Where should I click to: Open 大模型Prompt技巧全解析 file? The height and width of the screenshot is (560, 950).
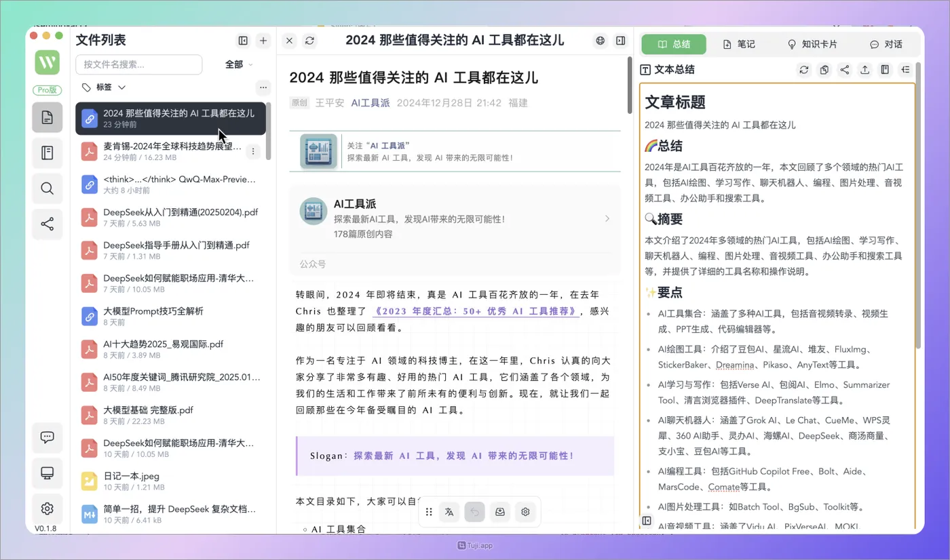coord(170,316)
